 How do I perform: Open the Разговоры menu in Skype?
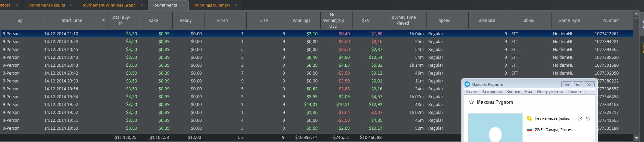[x=492, y=92]
